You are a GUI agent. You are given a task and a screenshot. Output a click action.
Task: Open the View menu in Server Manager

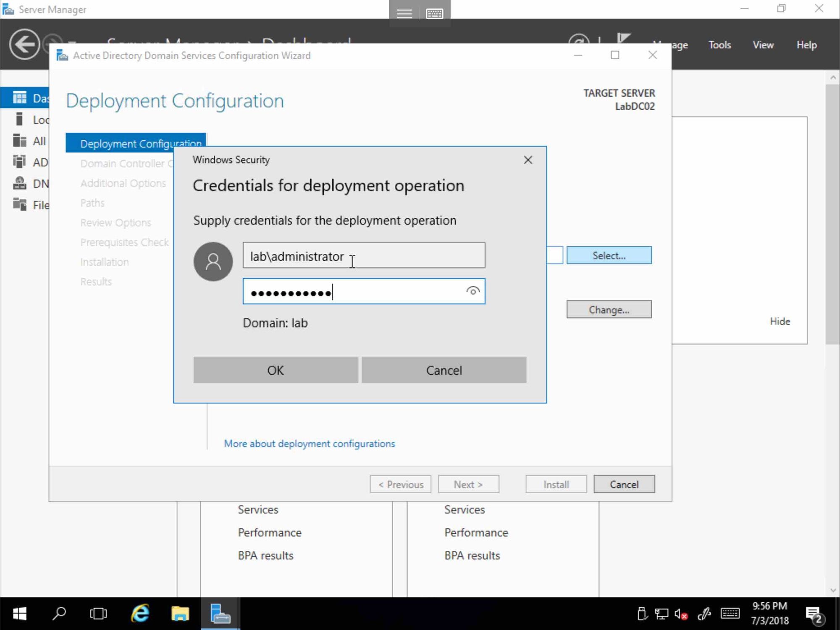click(763, 45)
